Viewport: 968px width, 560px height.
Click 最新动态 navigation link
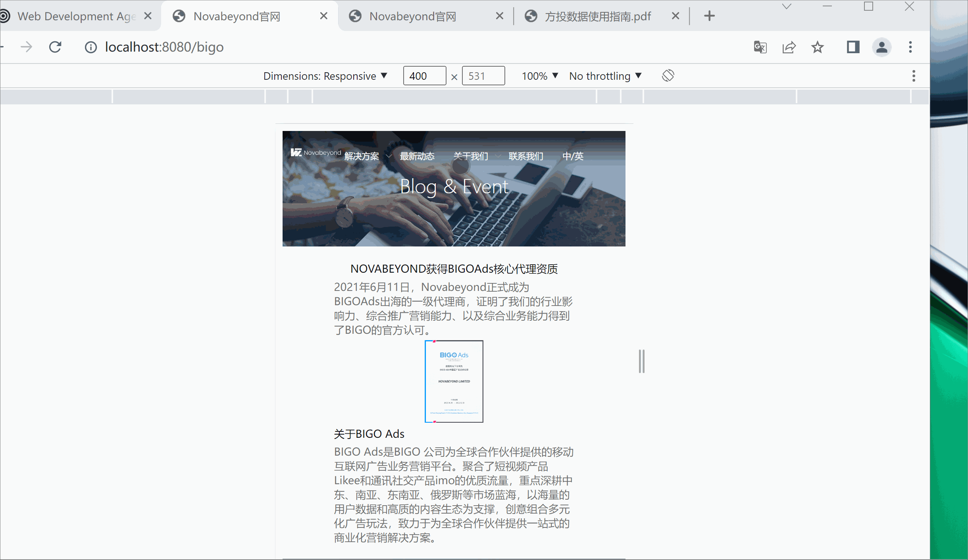pyautogui.click(x=417, y=156)
